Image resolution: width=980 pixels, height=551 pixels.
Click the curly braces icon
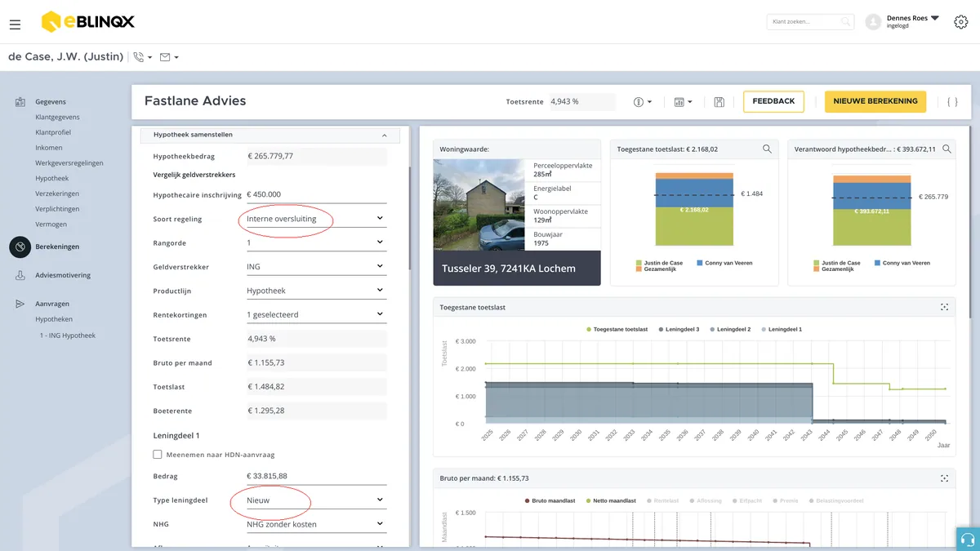coord(952,102)
